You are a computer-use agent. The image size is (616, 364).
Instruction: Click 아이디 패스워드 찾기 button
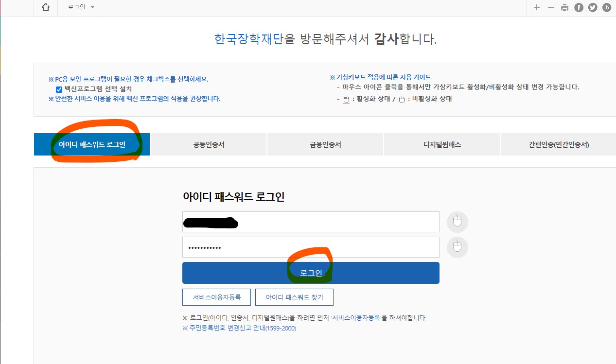click(294, 297)
